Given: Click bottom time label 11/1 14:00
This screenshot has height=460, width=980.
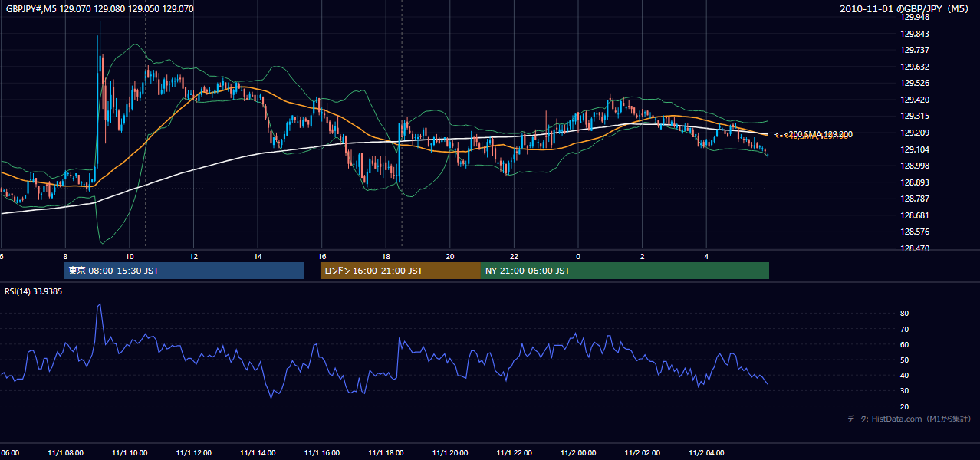Looking at the screenshot, I should click(x=258, y=453).
